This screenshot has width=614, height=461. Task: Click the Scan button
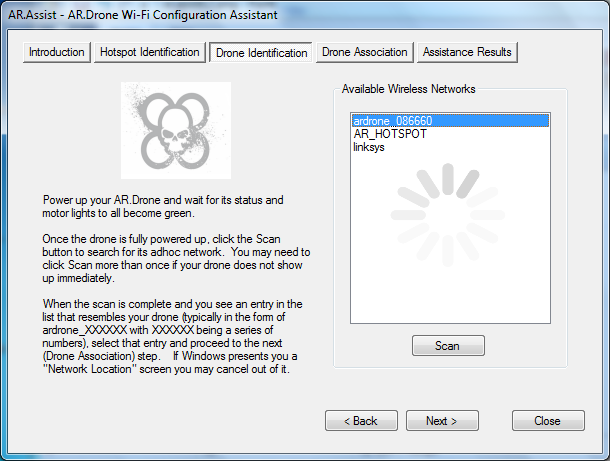(448, 346)
